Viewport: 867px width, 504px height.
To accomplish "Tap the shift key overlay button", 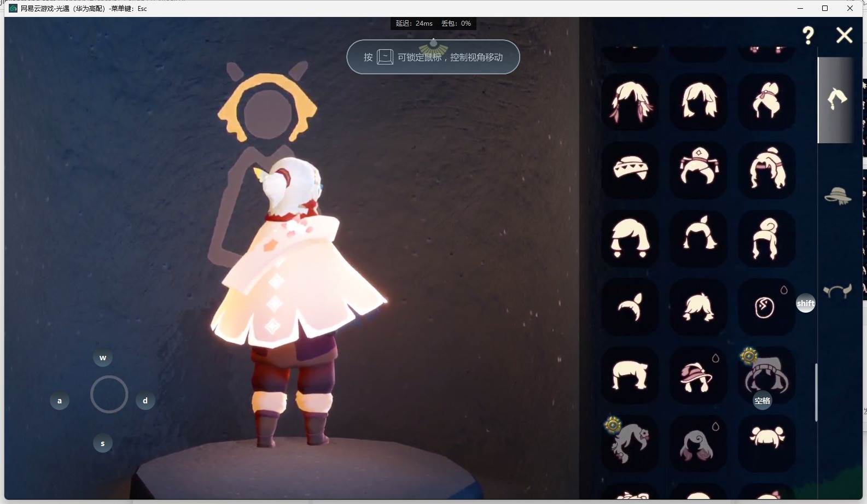I will tap(805, 303).
